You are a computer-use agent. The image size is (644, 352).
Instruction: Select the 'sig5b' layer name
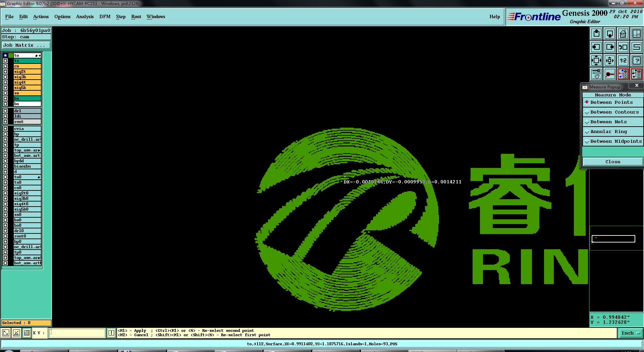click(27, 88)
